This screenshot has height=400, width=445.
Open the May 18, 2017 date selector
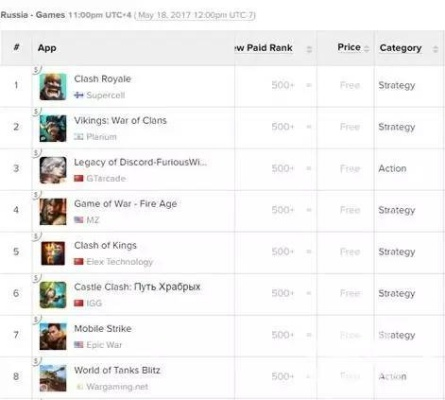[x=195, y=15]
